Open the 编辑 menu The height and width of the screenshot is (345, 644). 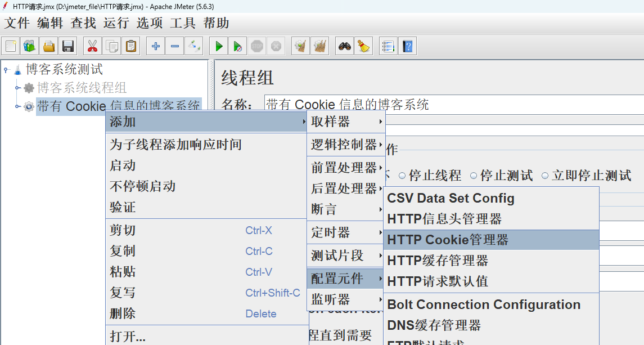tap(49, 23)
